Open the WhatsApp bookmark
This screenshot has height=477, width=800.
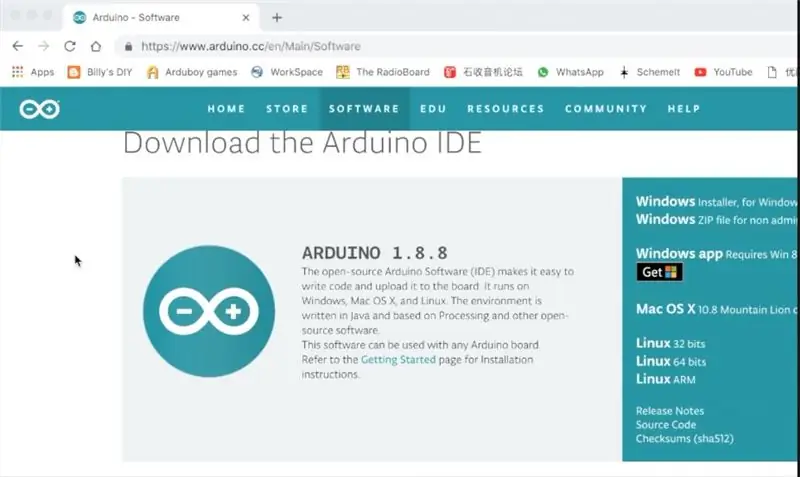pos(570,72)
